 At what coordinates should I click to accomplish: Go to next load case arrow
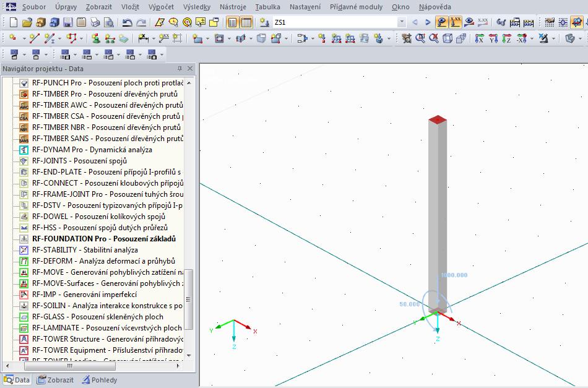tap(428, 22)
